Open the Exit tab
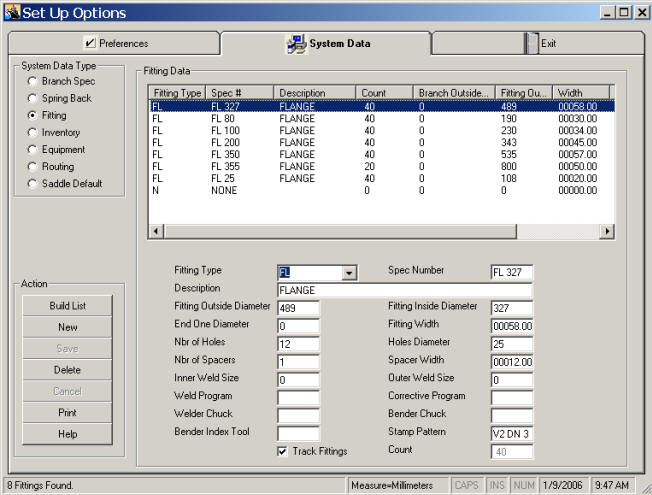The height and width of the screenshot is (495, 652). point(538,43)
